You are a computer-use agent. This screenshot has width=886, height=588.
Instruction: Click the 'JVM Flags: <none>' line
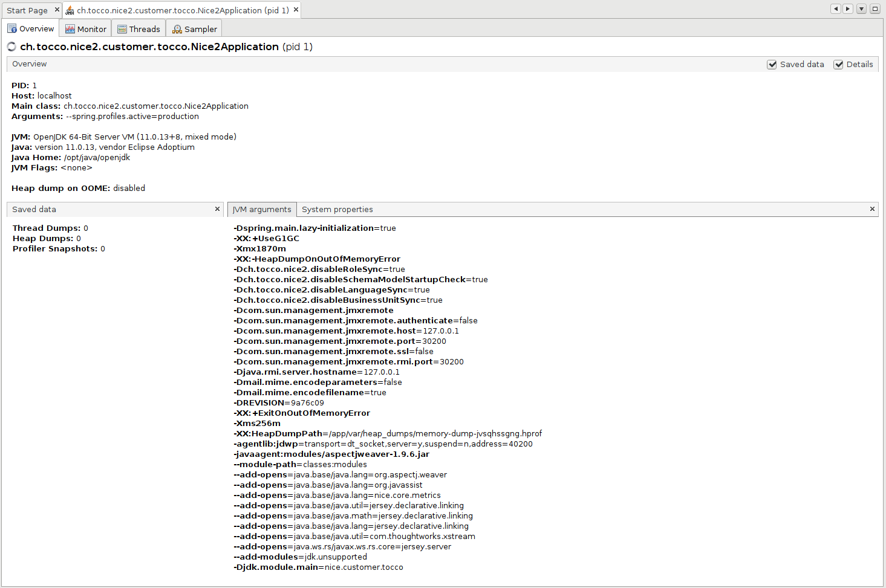pos(52,167)
